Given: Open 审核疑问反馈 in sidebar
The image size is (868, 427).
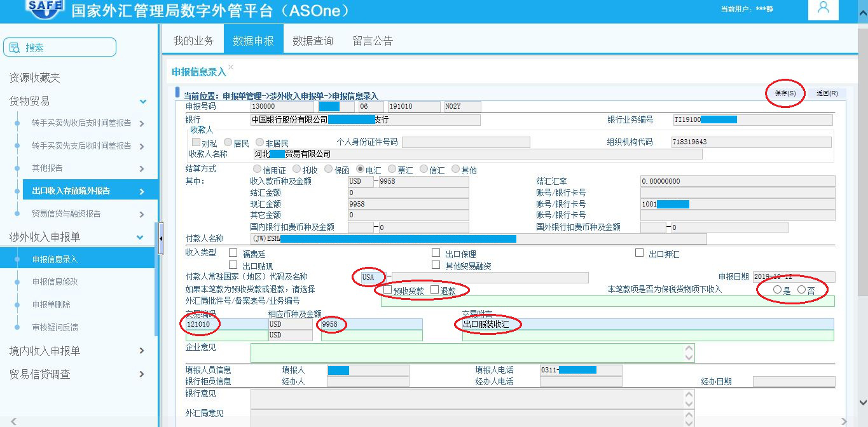Looking at the screenshot, I should (55, 327).
